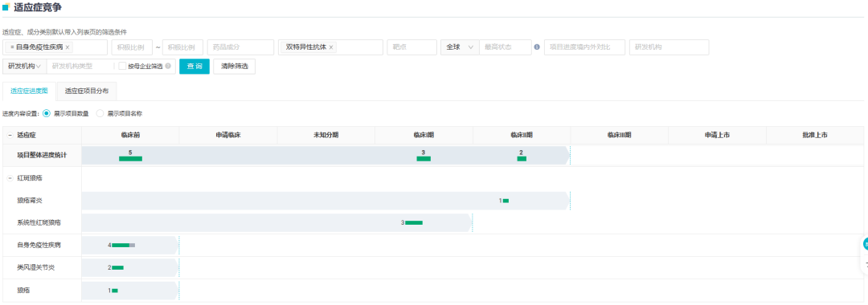Click the second 积极比例 input field
This screenshot has width=868, height=305.
point(182,47)
